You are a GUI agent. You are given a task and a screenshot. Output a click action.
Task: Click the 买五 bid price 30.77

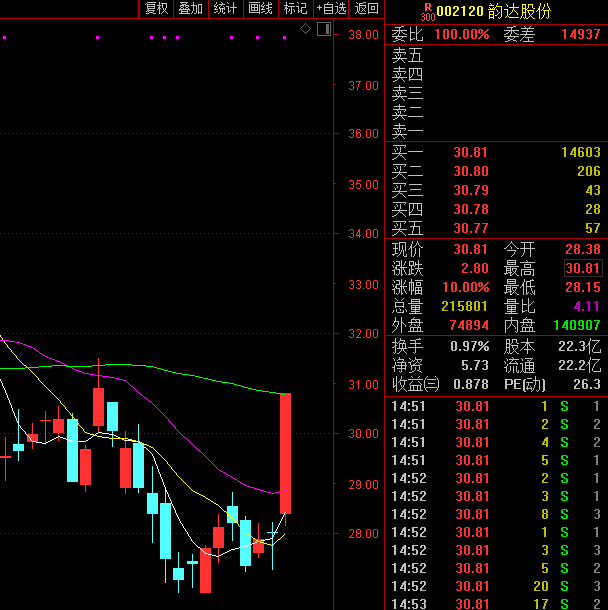[x=471, y=228]
